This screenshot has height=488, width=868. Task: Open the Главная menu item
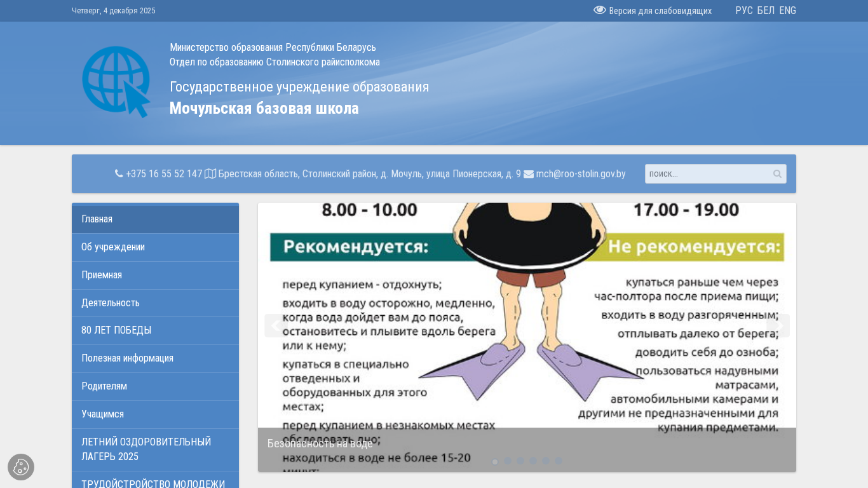pyautogui.click(x=155, y=219)
